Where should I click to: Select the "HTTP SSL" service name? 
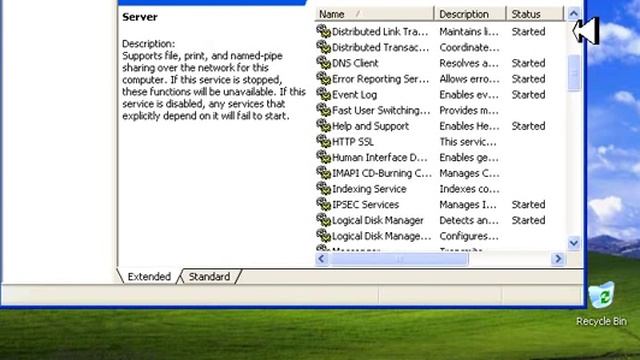[x=353, y=142]
